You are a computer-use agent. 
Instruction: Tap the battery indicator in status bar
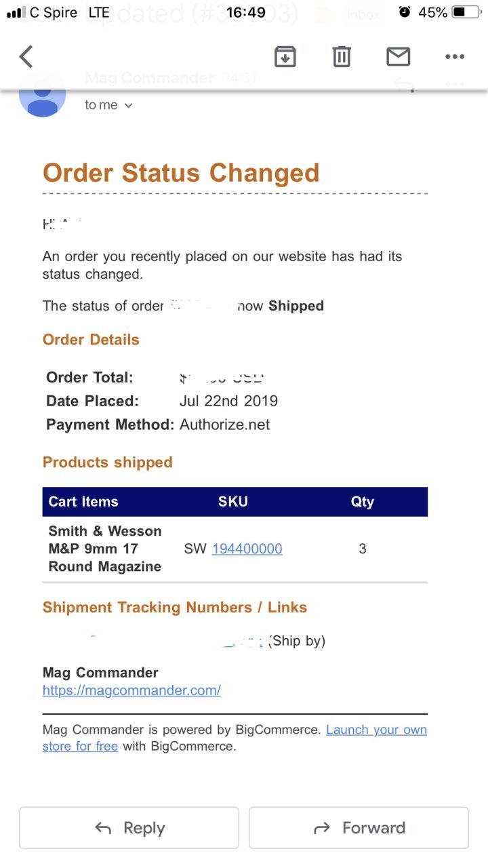pyautogui.click(x=466, y=13)
